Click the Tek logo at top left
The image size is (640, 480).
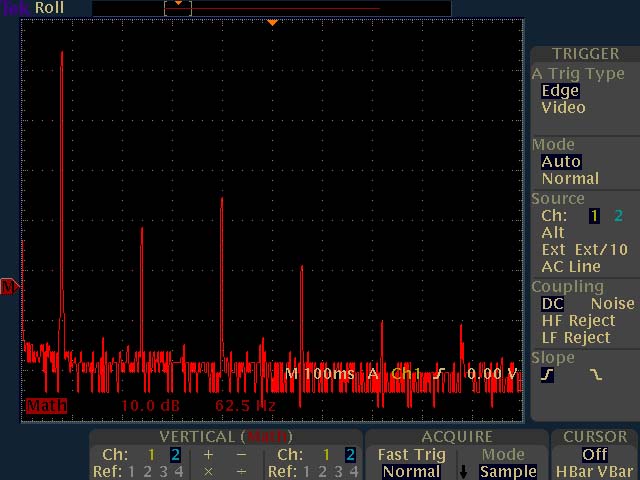[x=16, y=7]
